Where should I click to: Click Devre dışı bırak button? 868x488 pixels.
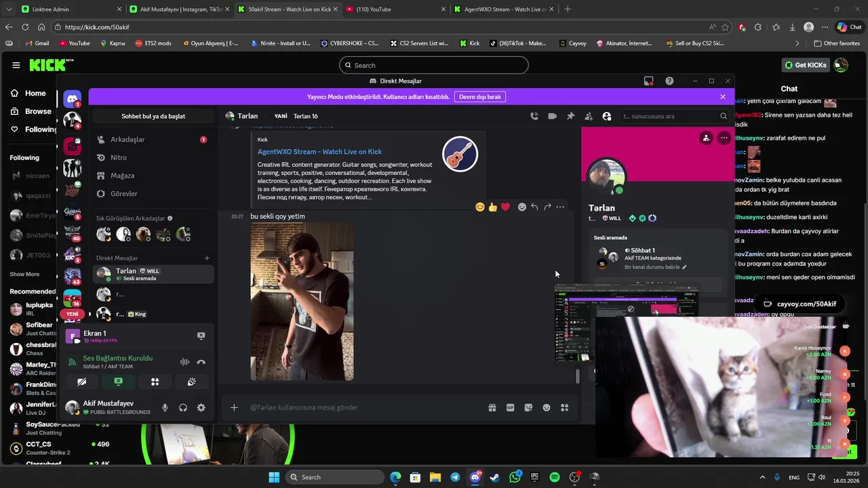(x=480, y=97)
